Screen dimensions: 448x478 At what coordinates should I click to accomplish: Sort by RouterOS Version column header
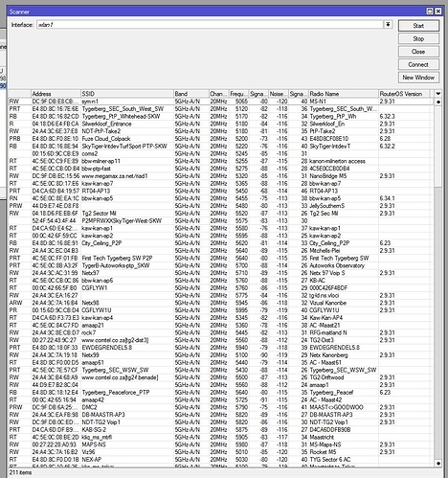[404, 94]
